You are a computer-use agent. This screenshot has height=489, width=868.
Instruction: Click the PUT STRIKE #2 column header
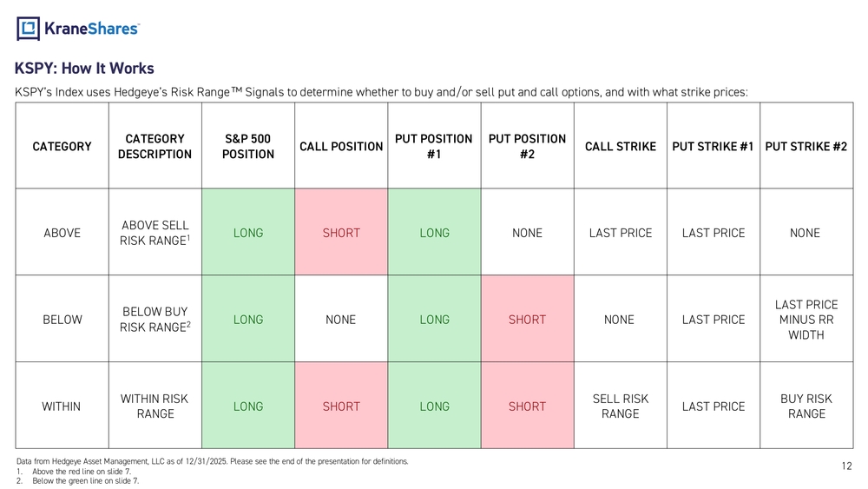point(806,147)
